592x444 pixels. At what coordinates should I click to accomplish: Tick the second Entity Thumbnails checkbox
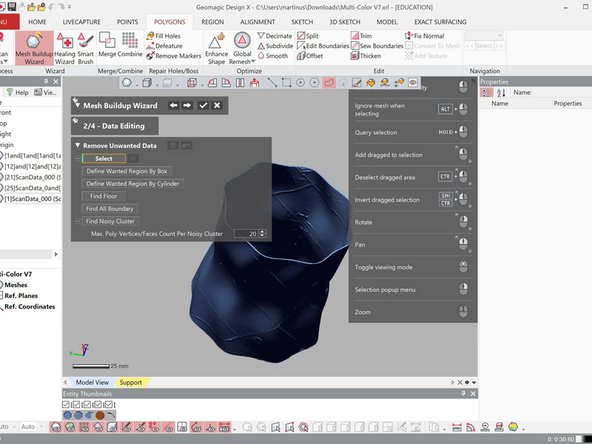76,404
